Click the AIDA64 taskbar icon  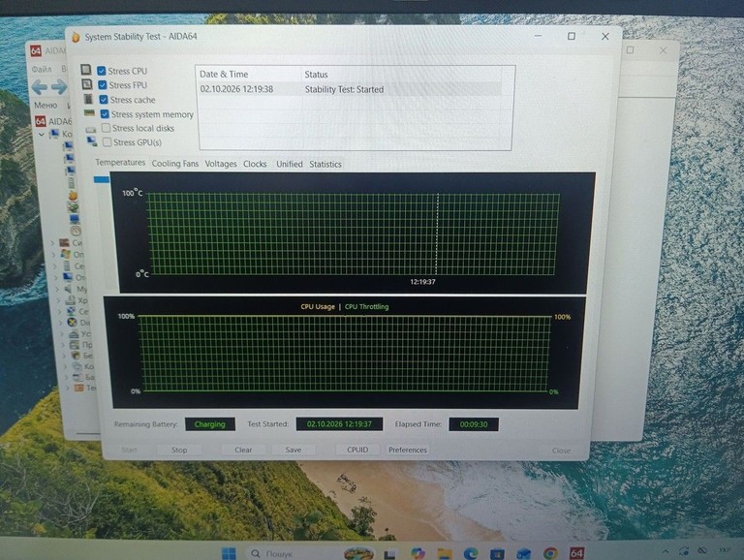[576, 553]
